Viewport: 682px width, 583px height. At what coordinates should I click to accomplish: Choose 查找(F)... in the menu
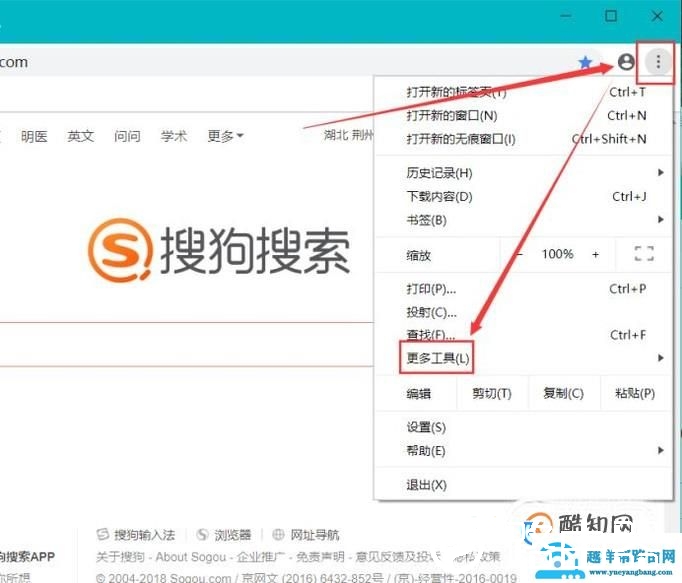coord(524,335)
